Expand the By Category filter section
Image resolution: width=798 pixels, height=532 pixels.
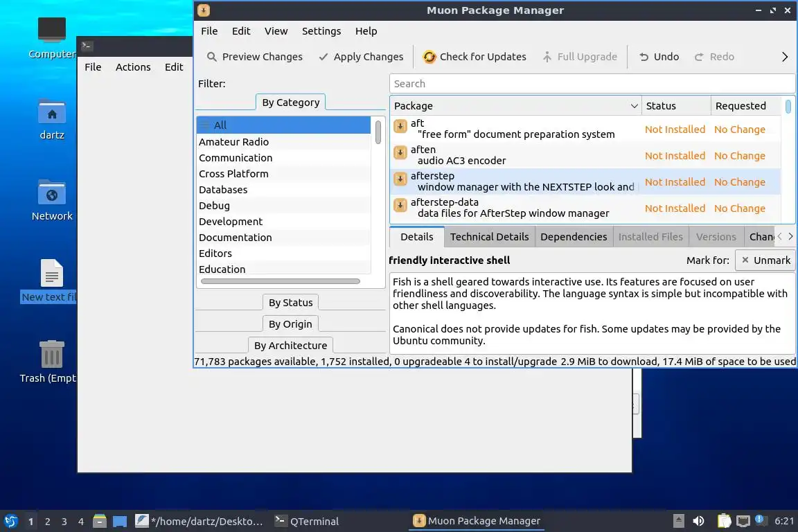coord(291,103)
